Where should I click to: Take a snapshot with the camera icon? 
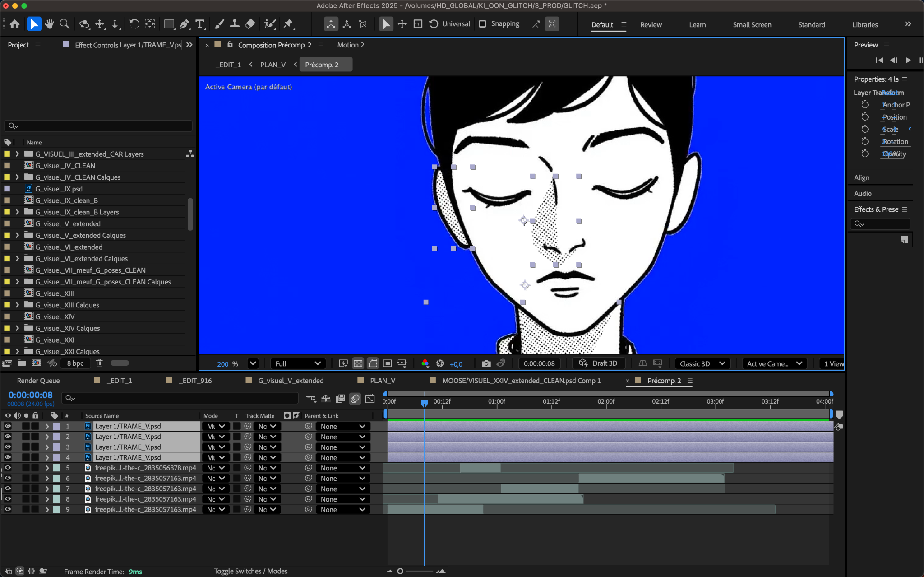pyautogui.click(x=486, y=363)
